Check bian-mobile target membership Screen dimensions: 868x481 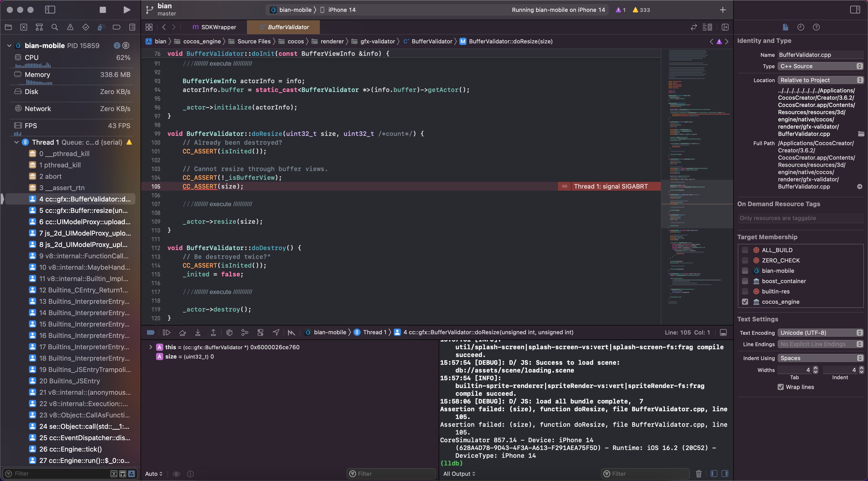click(x=745, y=271)
